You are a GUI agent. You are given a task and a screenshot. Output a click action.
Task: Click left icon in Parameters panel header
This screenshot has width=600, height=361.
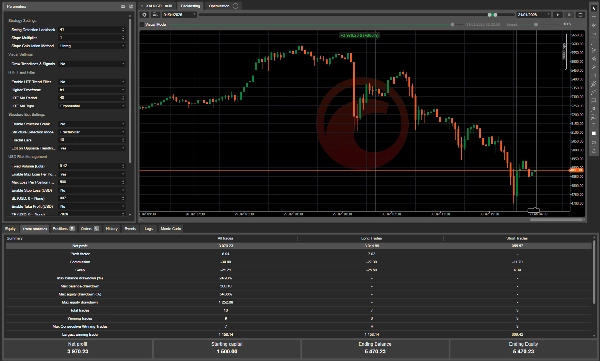123,7
